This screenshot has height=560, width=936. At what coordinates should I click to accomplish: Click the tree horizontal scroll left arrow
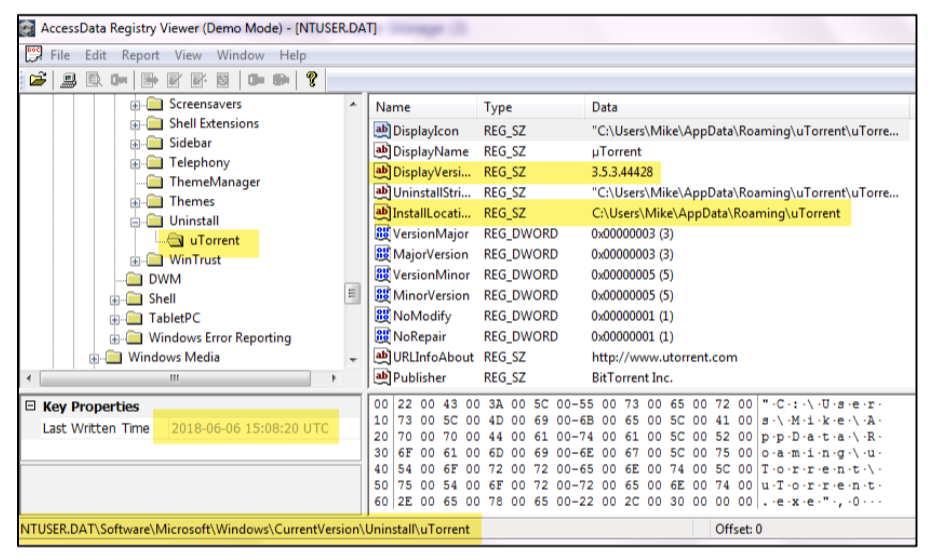[x=29, y=378]
